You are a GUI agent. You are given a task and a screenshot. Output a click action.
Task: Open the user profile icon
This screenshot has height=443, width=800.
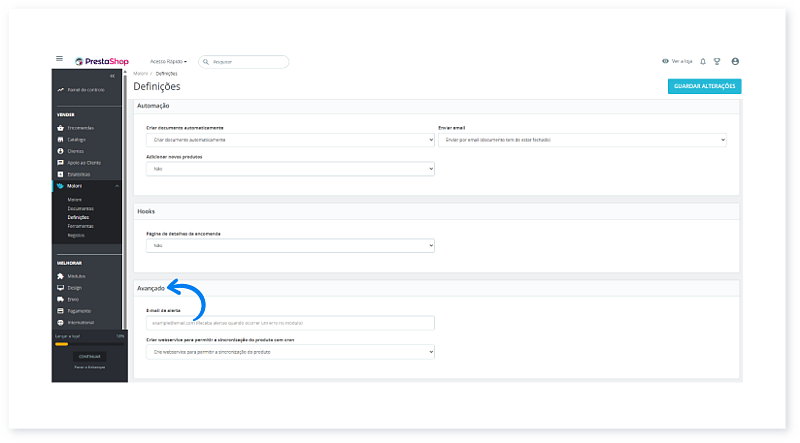735,61
